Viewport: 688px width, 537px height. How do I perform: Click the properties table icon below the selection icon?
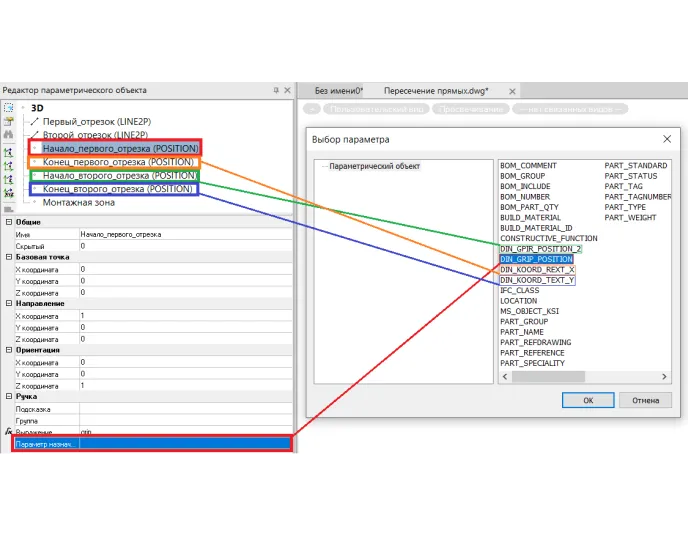pos(8,121)
